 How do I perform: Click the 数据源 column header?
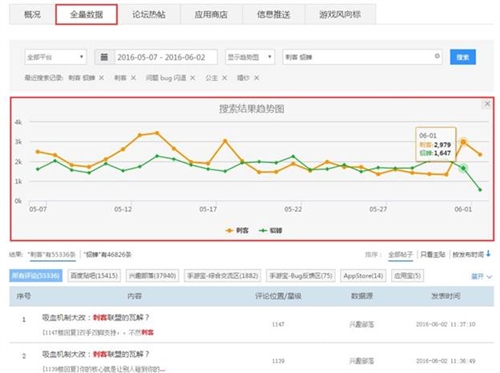[362, 296]
